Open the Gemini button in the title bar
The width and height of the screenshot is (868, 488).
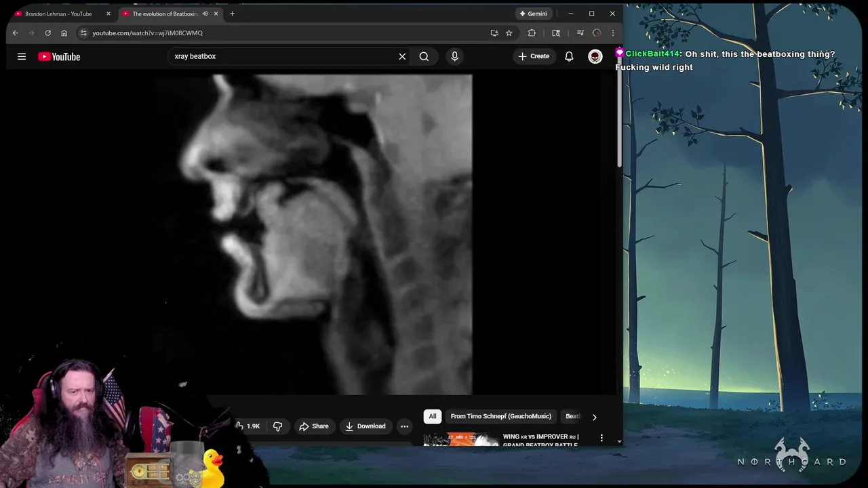533,14
